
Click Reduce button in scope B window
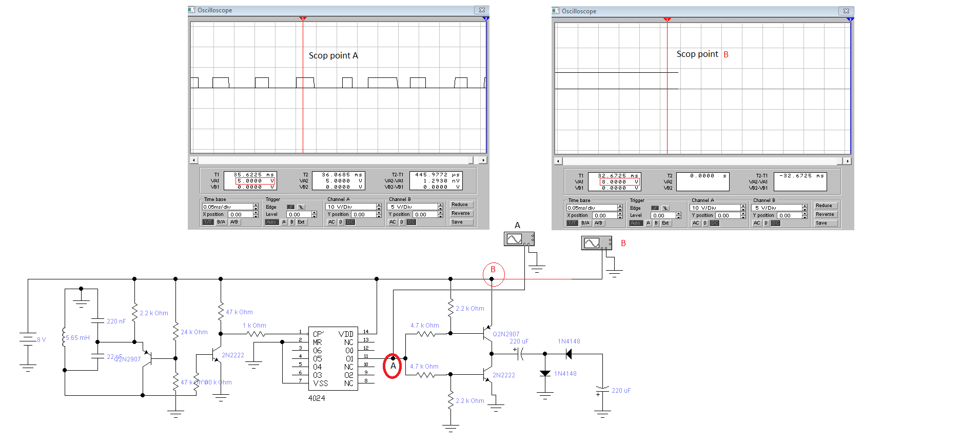coord(826,206)
